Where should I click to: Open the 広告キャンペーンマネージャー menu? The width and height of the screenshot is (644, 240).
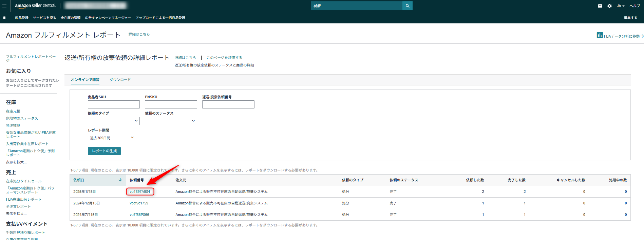point(108,18)
